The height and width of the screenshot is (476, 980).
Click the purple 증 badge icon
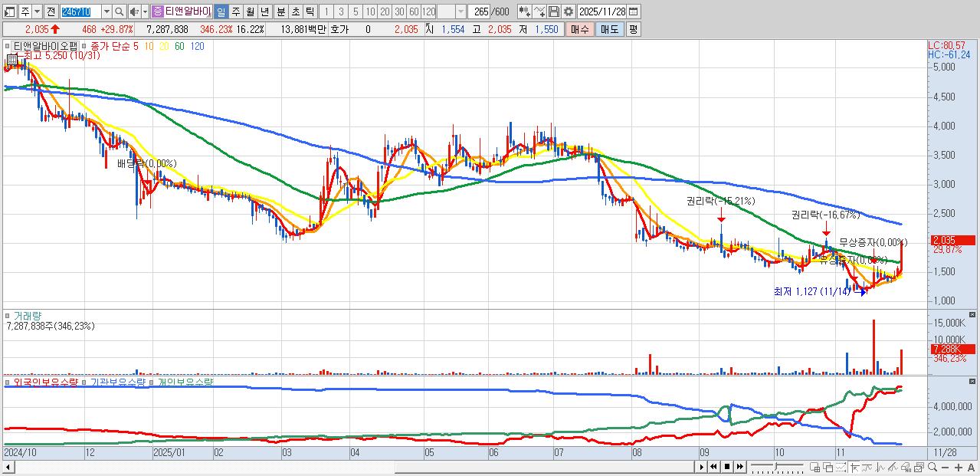157,11
